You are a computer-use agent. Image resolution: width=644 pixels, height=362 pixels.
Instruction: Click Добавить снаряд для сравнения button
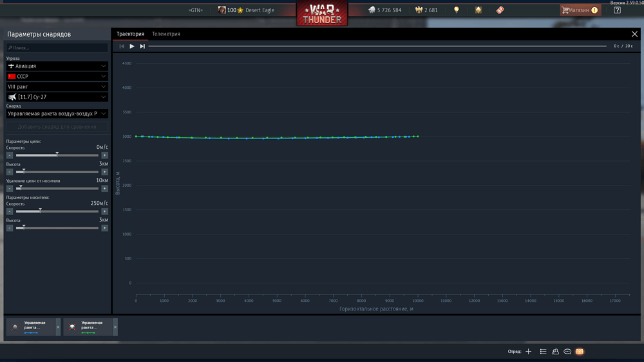click(57, 126)
